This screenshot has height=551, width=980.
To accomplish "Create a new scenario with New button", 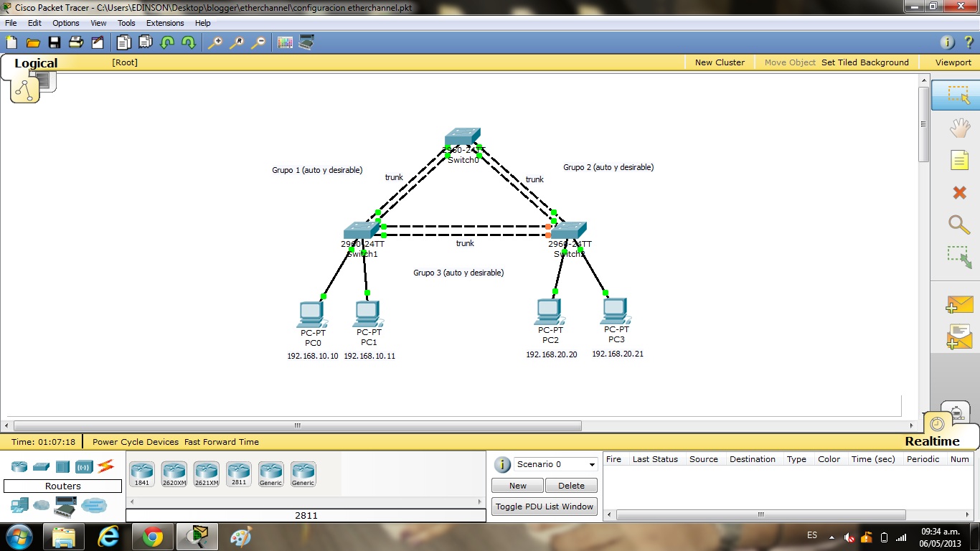I will [517, 485].
